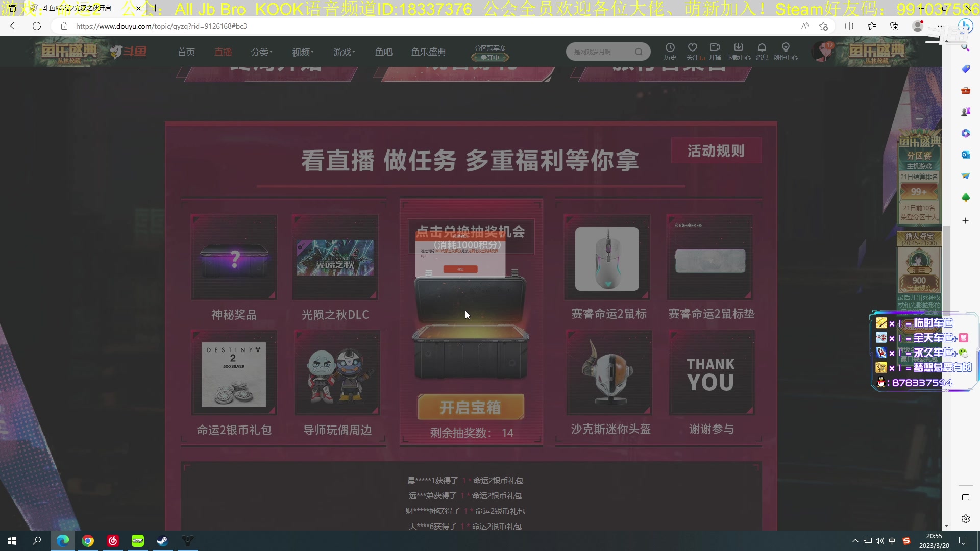Expand the 游戏 dropdown in Douyu nav

[344, 52]
